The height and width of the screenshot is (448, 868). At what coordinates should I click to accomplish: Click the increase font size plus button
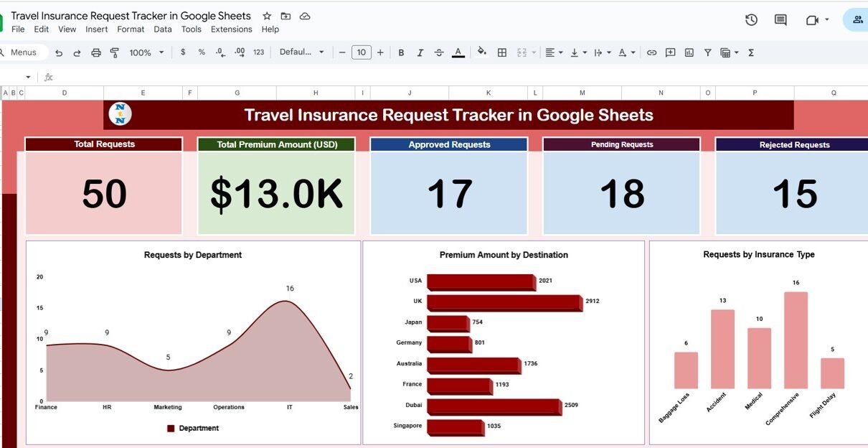(x=380, y=52)
